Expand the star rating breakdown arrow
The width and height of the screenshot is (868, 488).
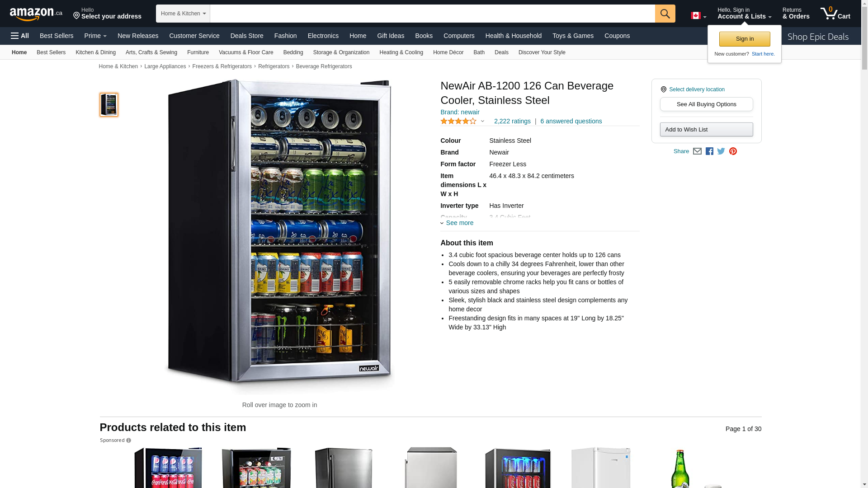[x=482, y=121]
